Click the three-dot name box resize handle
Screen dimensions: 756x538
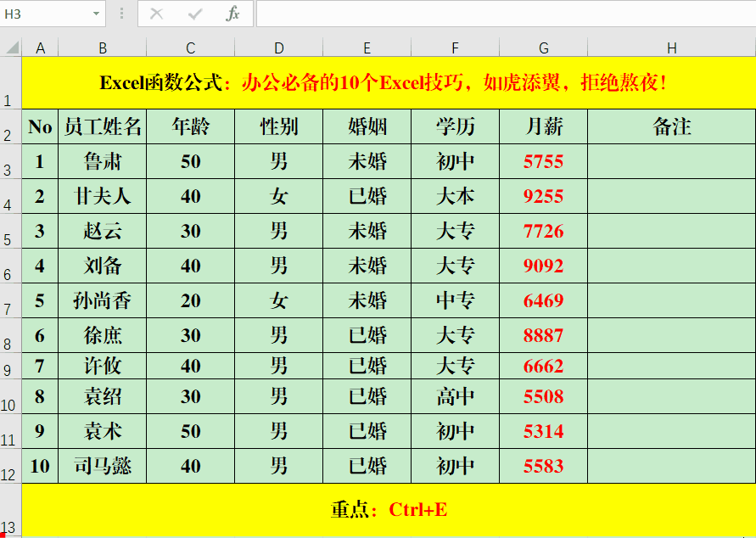[122, 14]
